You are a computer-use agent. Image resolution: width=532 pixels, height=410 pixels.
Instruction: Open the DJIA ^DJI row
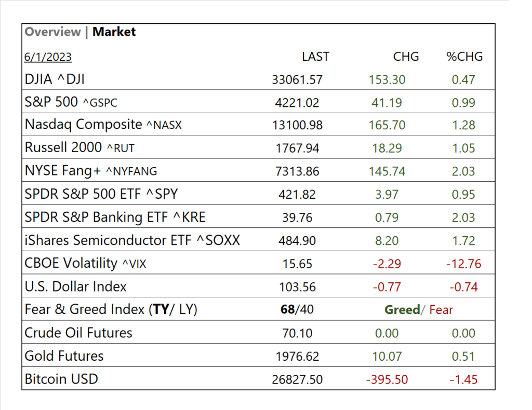[55, 79]
